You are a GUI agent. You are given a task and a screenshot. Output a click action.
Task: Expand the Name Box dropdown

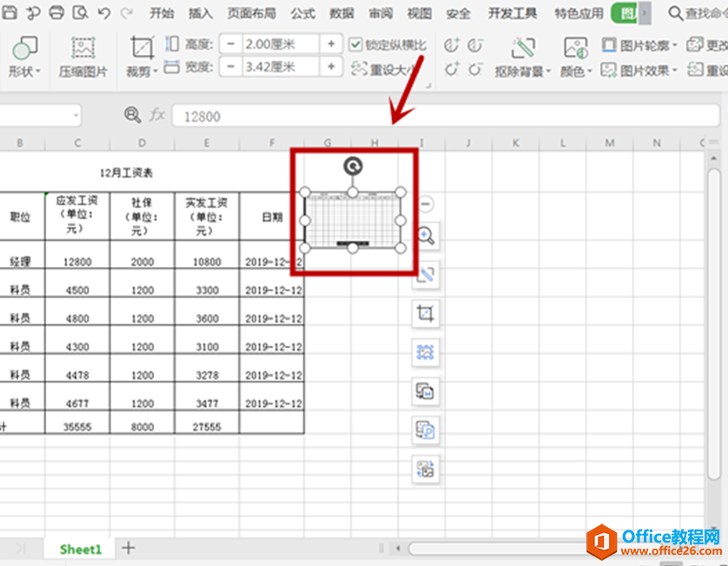(76, 116)
